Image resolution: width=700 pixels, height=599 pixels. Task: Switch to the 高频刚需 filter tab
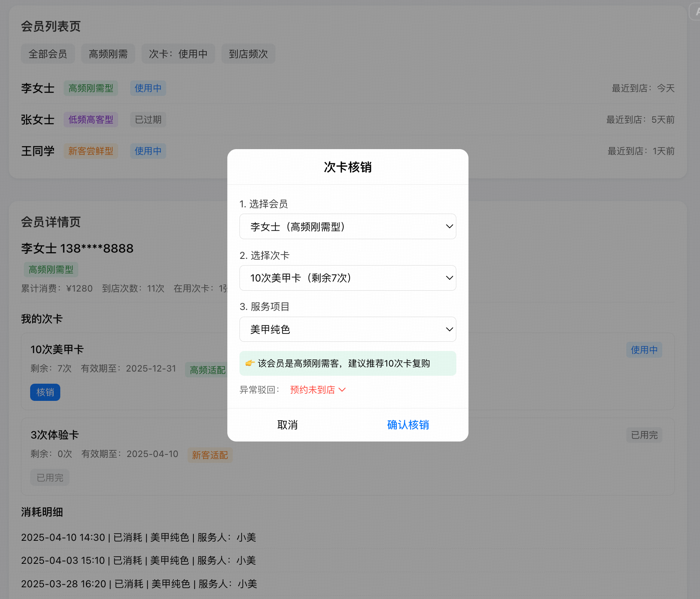(x=108, y=54)
